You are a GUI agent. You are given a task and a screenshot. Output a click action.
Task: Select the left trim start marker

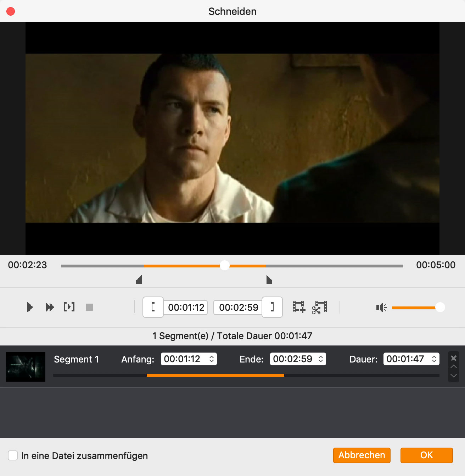(139, 280)
